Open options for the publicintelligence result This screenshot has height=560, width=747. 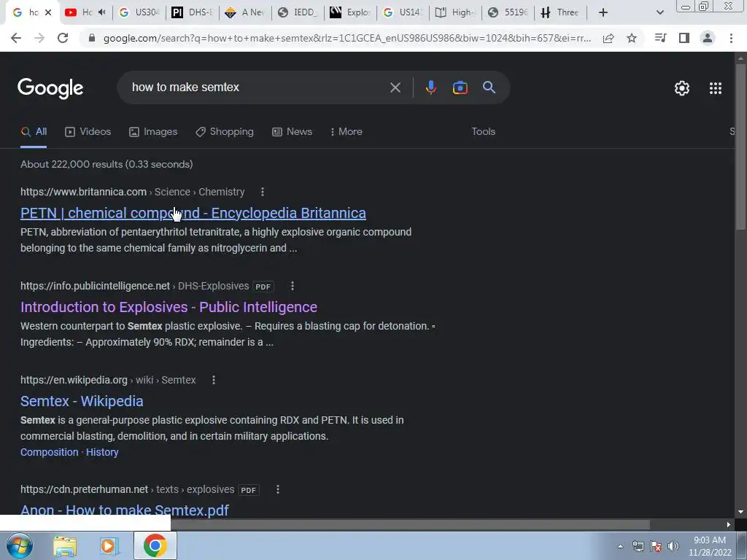(293, 286)
